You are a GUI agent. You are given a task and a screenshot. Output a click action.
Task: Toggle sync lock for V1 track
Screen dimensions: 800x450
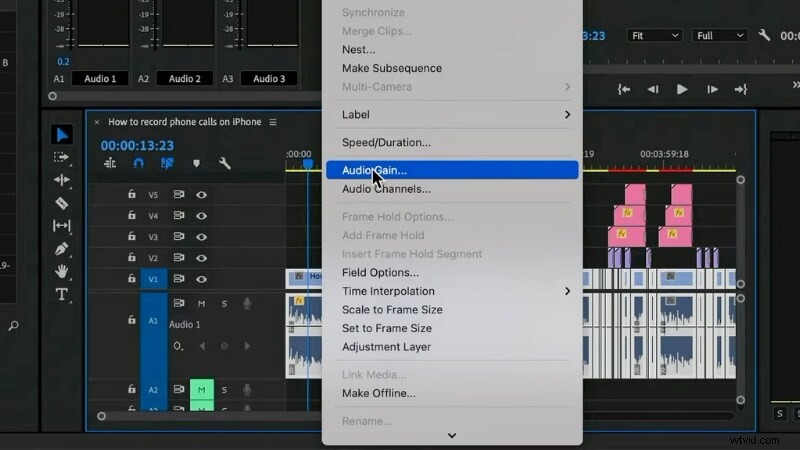[179, 279]
